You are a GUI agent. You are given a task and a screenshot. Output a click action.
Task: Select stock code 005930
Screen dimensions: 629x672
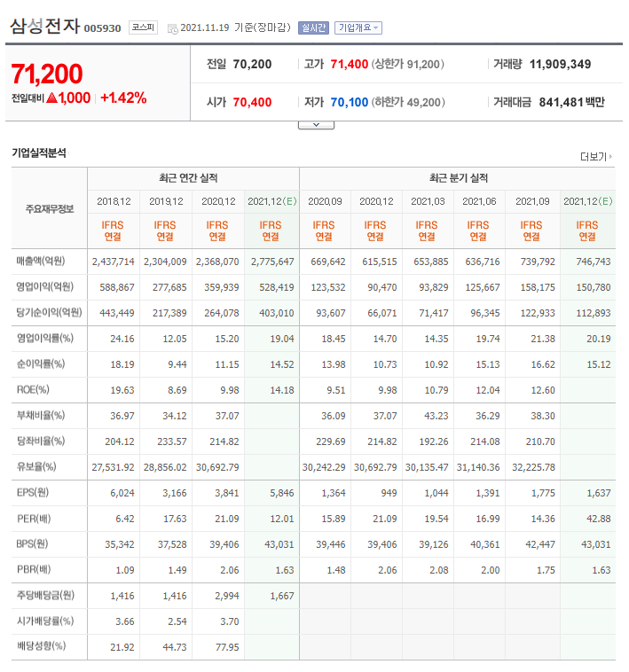(103, 28)
